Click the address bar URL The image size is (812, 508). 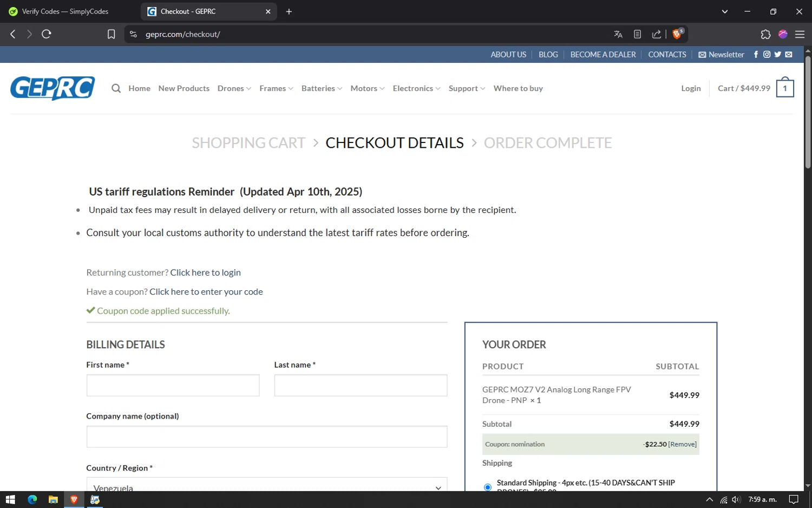(x=182, y=34)
